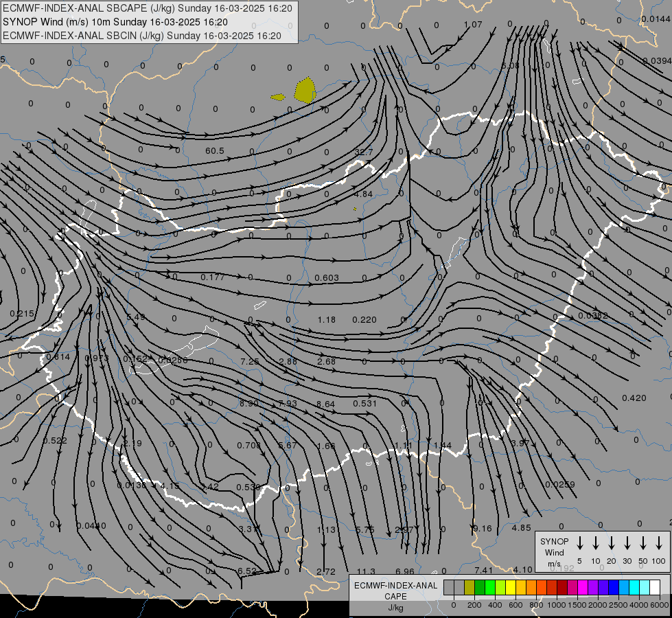The height and width of the screenshot is (618, 672).
Task: Click the 8.90 value on the map
Action: tap(249, 404)
